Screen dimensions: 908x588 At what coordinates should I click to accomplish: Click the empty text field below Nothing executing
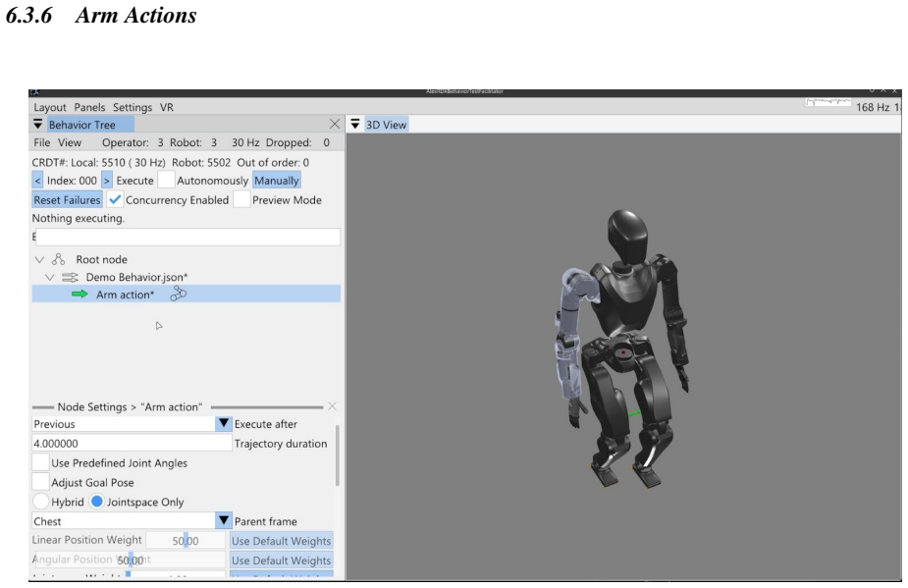click(x=187, y=237)
